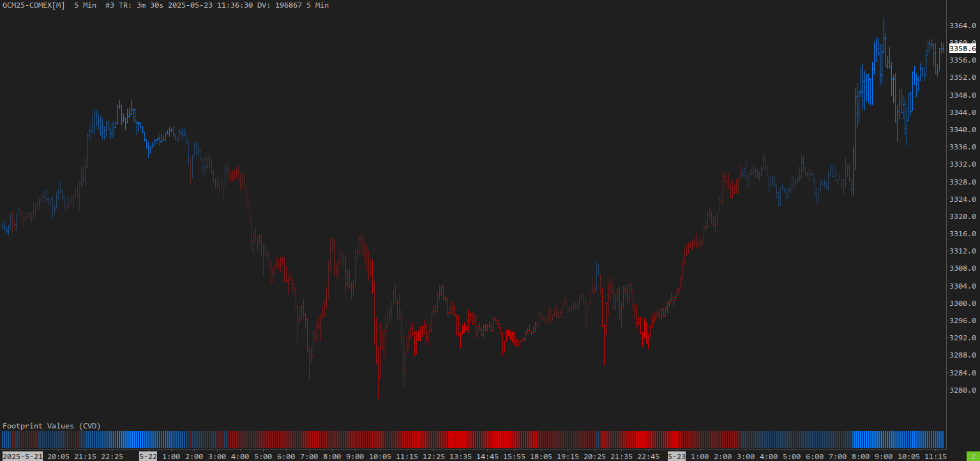Click the 3300.0 price scale label
This screenshot has height=461, width=980.
pos(963,303)
